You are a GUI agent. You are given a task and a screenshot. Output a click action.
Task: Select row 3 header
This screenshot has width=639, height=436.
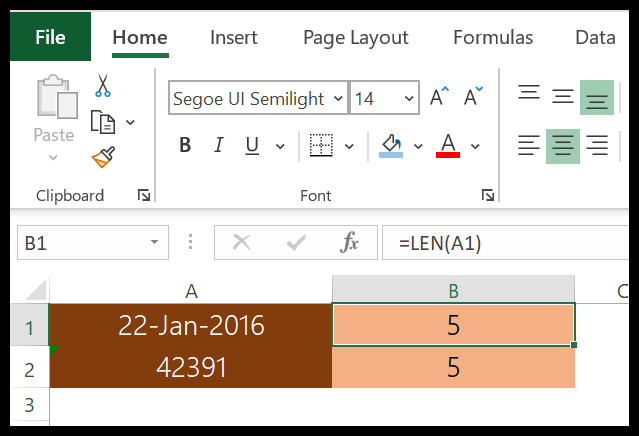pyautogui.click(x=29, y=405)
